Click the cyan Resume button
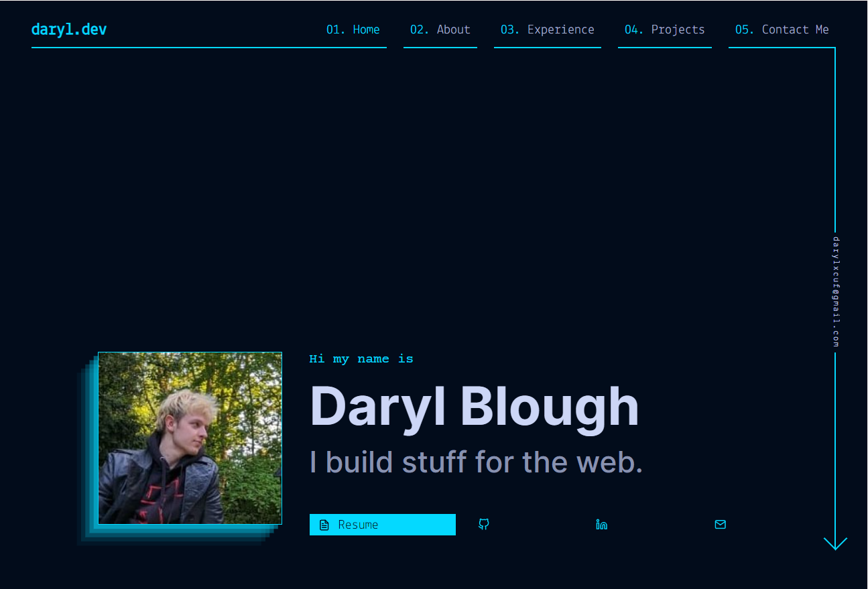Image resolution: width=868 pixels, height=589 pixels. point(382,525)
